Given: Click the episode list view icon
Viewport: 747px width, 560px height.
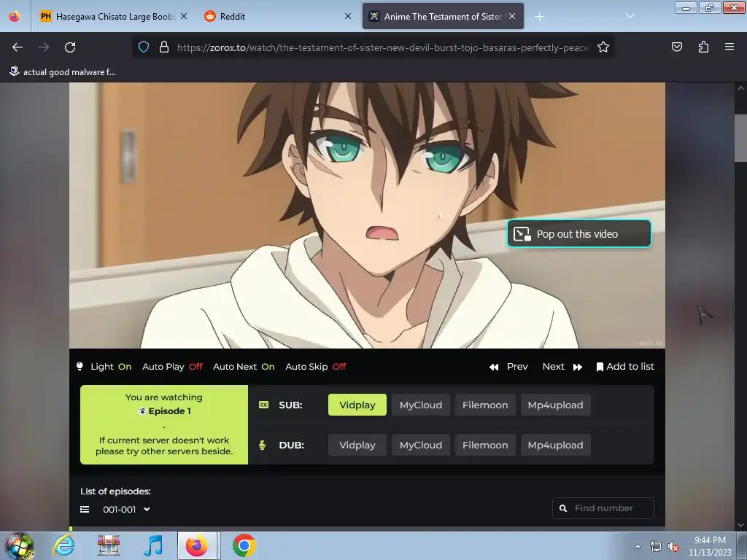Looking at the screenshot, I should pos(85,510).
